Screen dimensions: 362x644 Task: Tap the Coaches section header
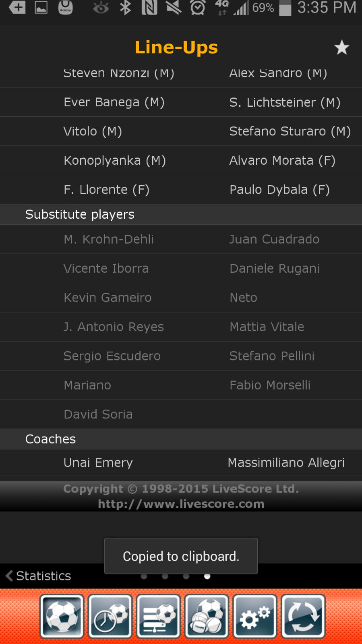tap(181, 439)
